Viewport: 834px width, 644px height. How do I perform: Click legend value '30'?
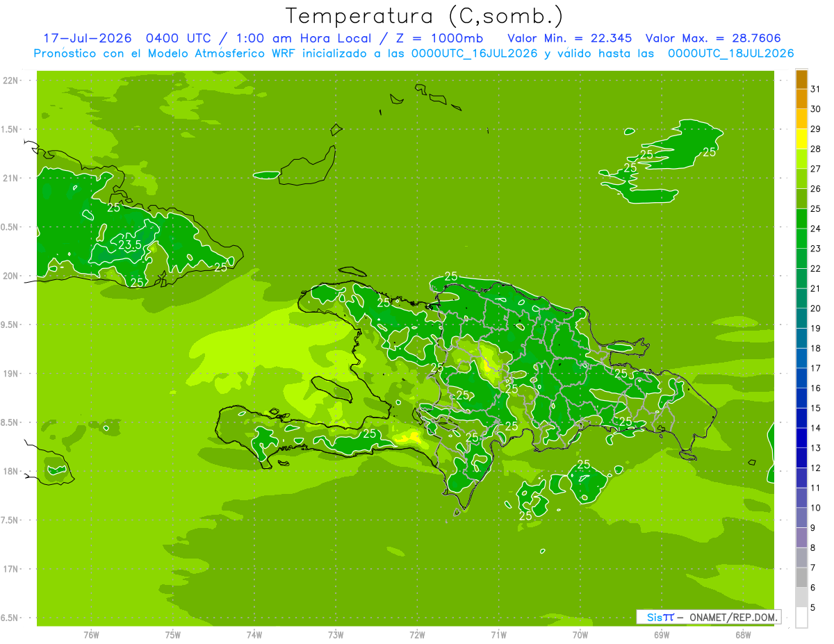(816, 109)
